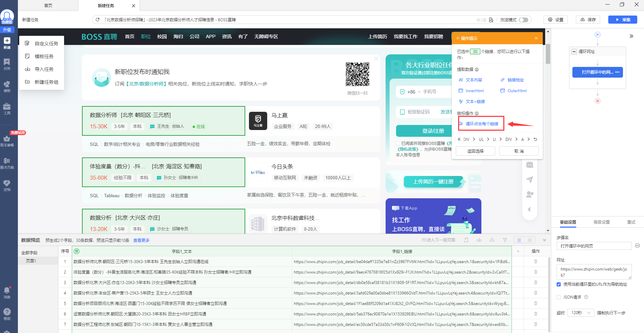Viewport: 644px width, 333px height.
Task: Click the red stop node at workflow end
Action: pyautogui.click(x=597, y=101)
